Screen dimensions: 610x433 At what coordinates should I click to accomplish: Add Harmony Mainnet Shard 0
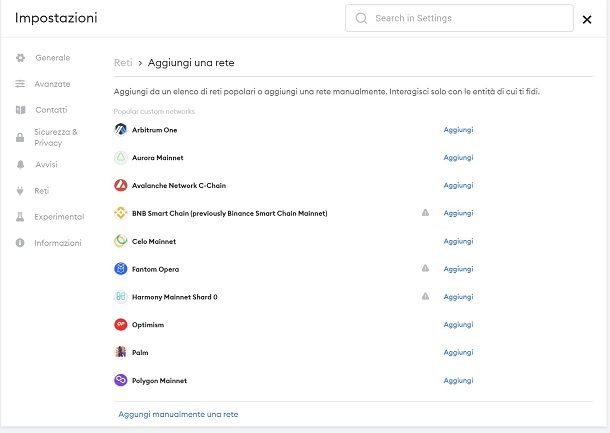click(458, 297)
